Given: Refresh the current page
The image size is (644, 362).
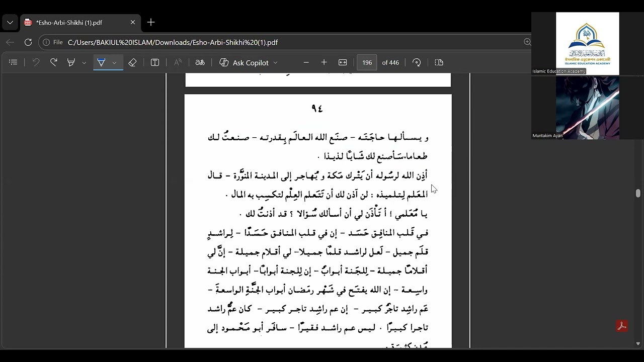Looking at the screenshot, I should (x=28, y=42).
